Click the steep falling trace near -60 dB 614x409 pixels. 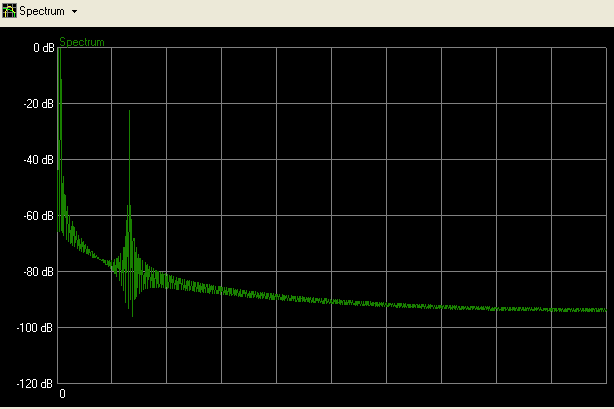click(x=64, y=215)
